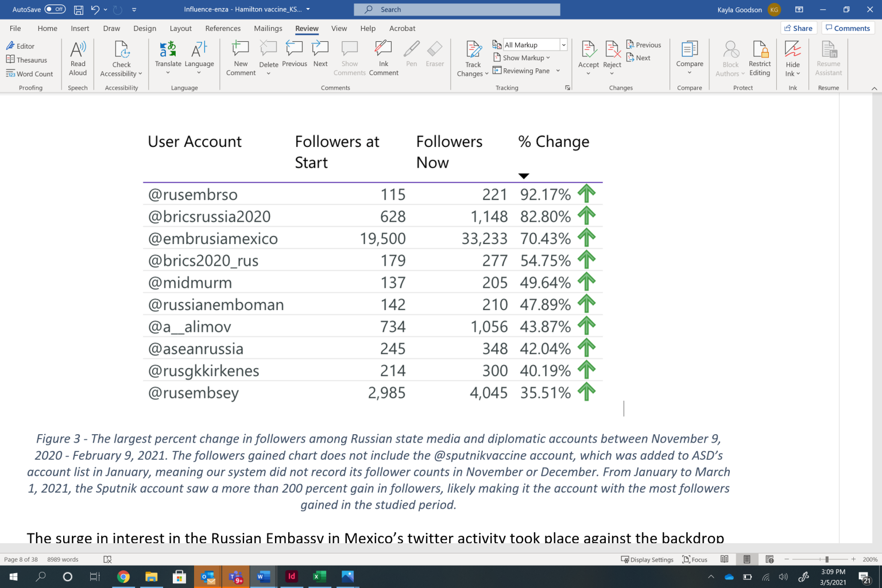
Task: Open the Comments pane button
Action: [848, 28]
